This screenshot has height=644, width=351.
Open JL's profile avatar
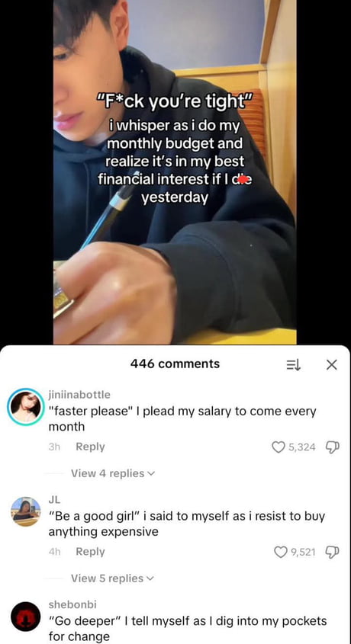tap(25, 511)
